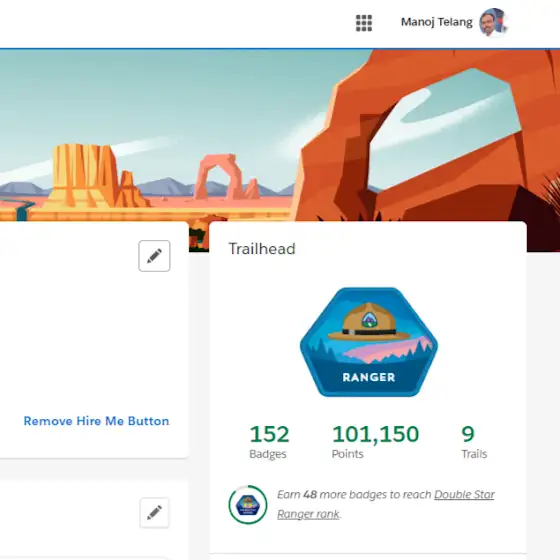Viewport: 560px width, 560px height.
Task: Open the Double Star Ranger rank link
Action: pos(386,504)
